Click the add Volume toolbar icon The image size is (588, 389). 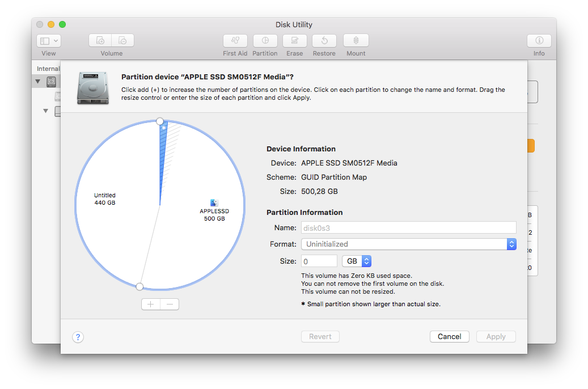pyautogui.click(x=100, y=40)
